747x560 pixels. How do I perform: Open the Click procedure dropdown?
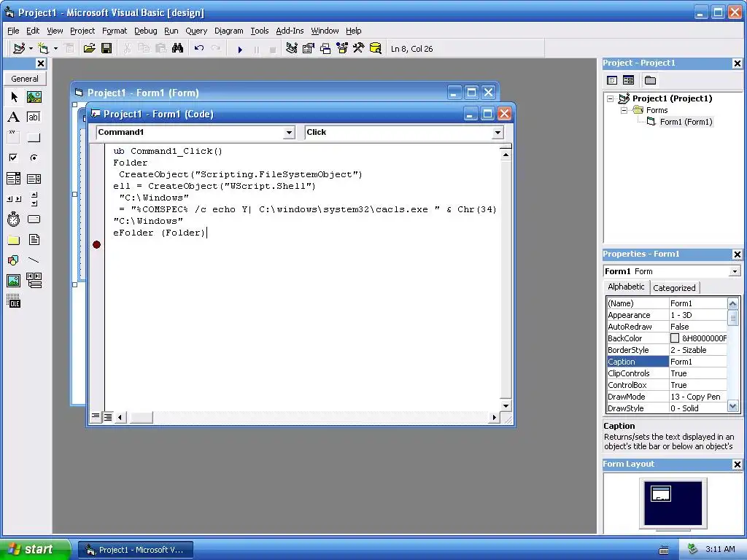click(x=498, y=133)
